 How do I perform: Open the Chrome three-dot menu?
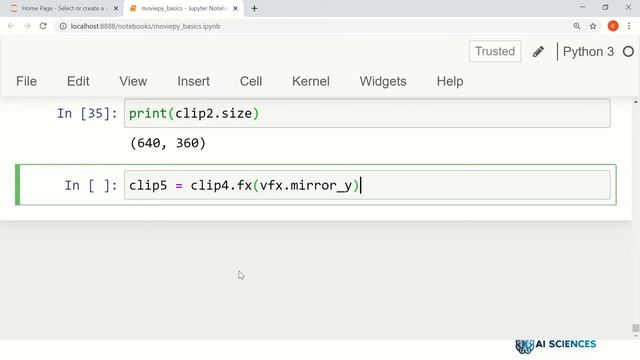[x=629, y=26]
